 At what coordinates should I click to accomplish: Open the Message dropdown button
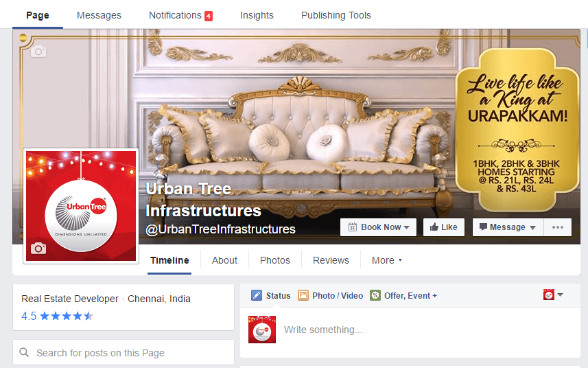508,227
